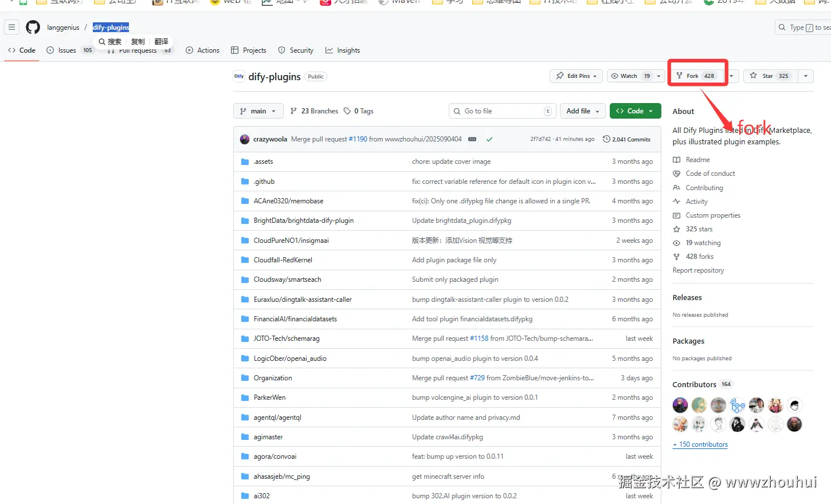The width and height of the screenshot is (831, 504).
Task: Open Custom properties link
Action: point(707,215)
